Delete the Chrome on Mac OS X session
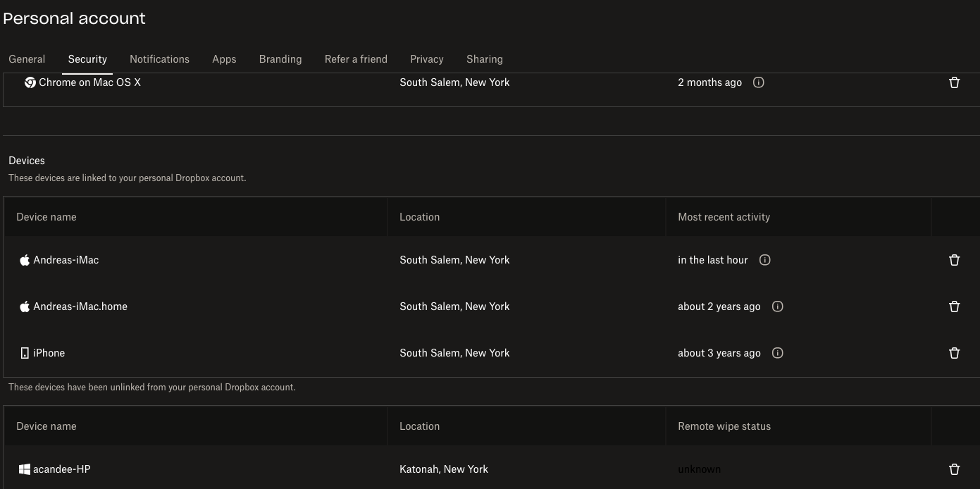The image size is (980, 489). (954, 82)
